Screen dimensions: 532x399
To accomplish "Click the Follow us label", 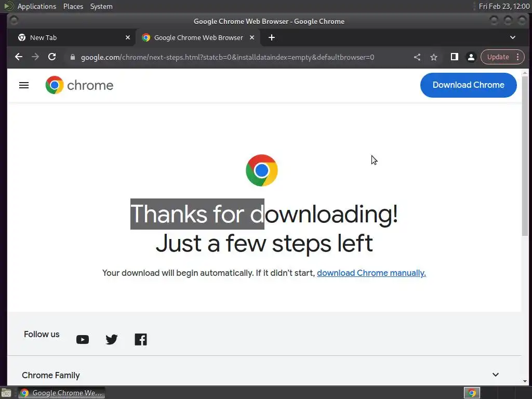I will [42, 334].
